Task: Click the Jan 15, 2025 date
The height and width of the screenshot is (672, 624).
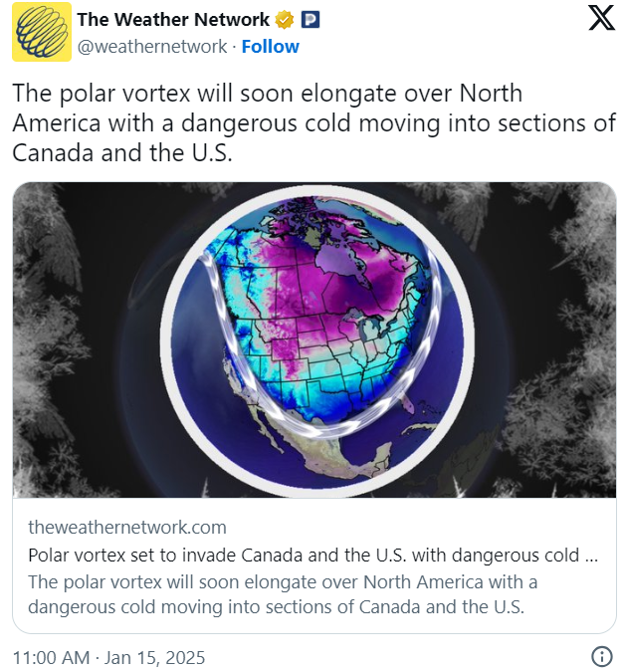Action: pyautogui.click(x=154, y=657)
